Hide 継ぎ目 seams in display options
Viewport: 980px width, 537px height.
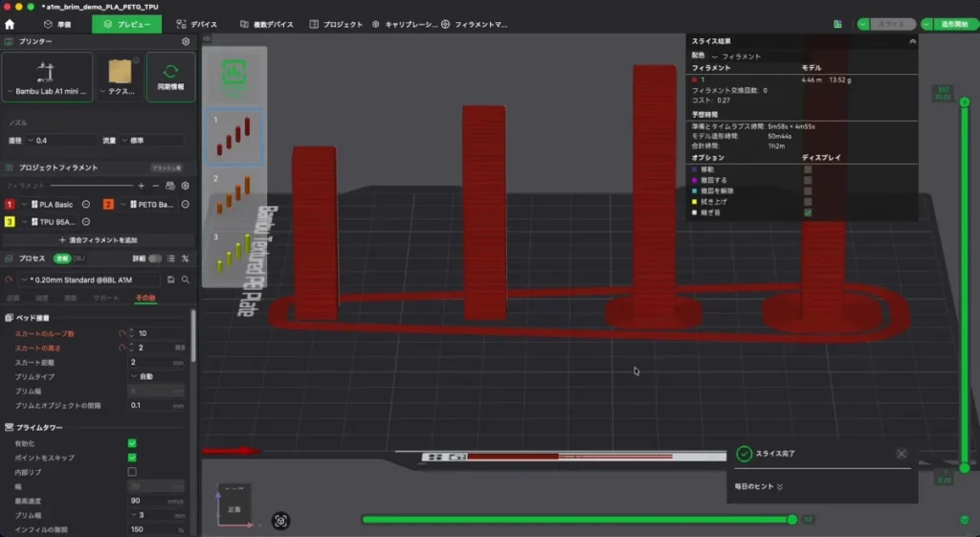[808, 213]
